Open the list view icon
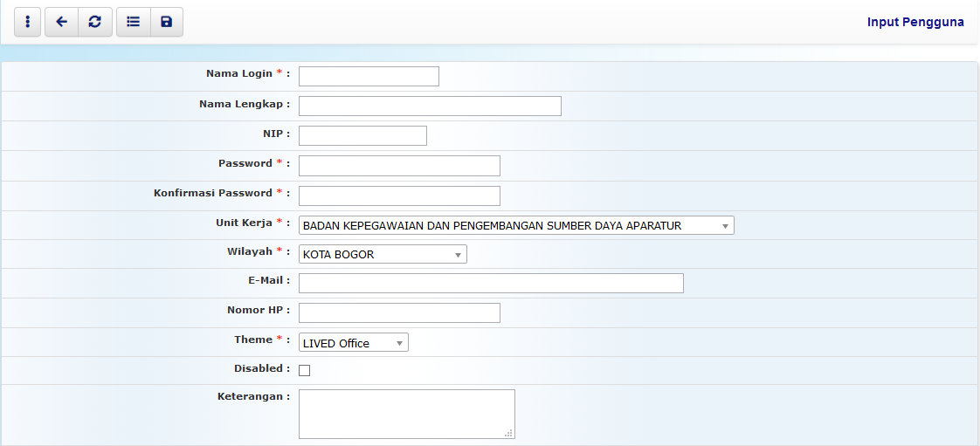980x446 pixels. point(133,22)
